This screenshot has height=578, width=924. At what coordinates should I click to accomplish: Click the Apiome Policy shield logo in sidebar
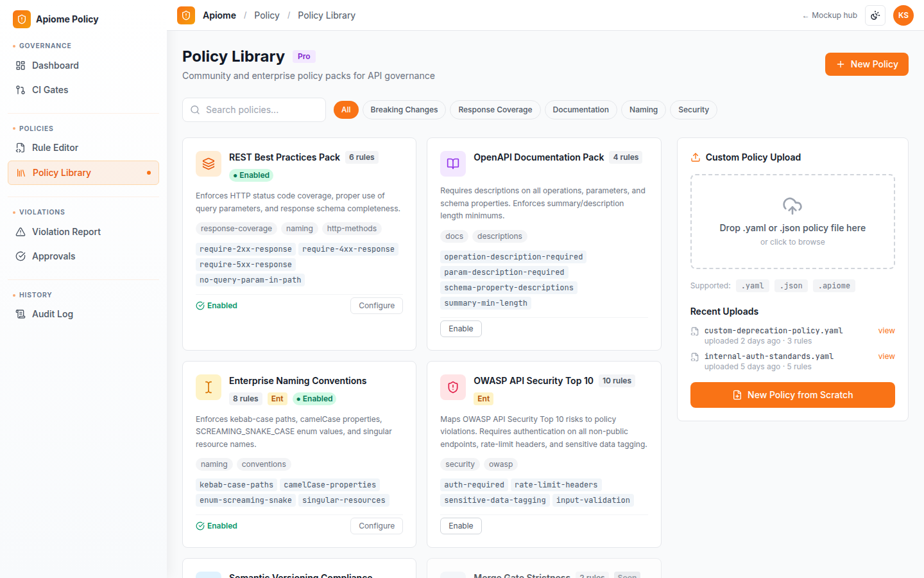tap(22, 19)
